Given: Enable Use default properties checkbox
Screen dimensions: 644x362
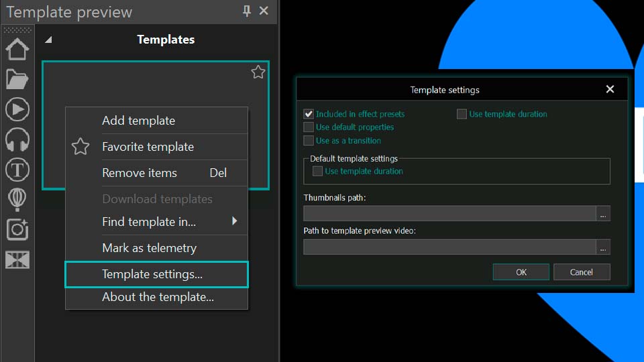Looking at the screenshot, I should click(309, 127).
